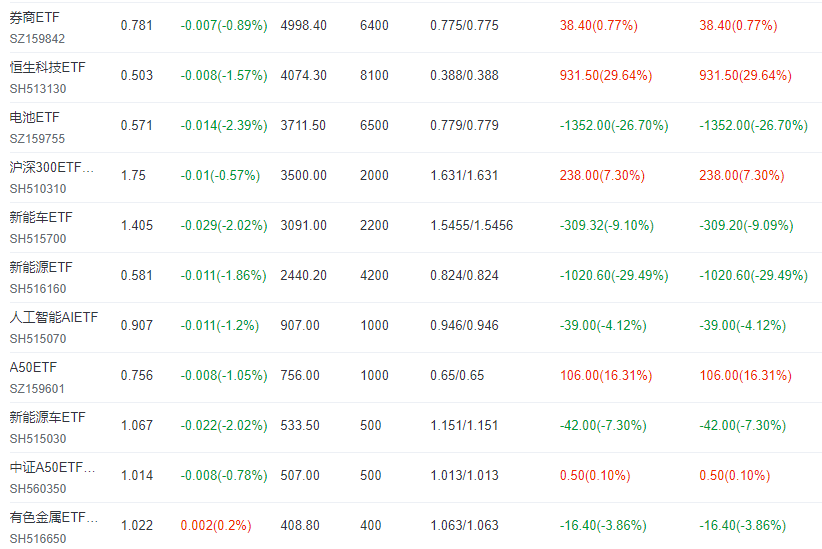822x549 pixels.
Task: Open the 新能源车ETF fund name
Action: tap(47, 418)
